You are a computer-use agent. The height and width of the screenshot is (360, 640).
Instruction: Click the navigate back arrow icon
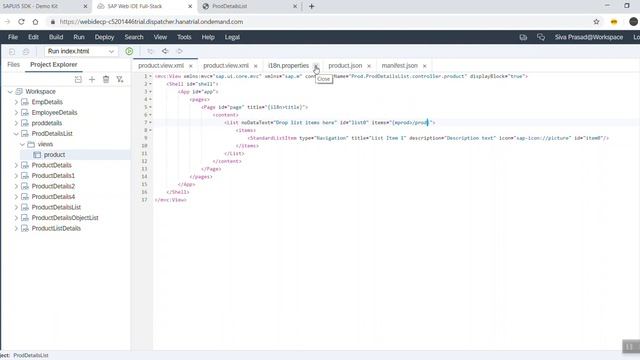tap(165, 51)
